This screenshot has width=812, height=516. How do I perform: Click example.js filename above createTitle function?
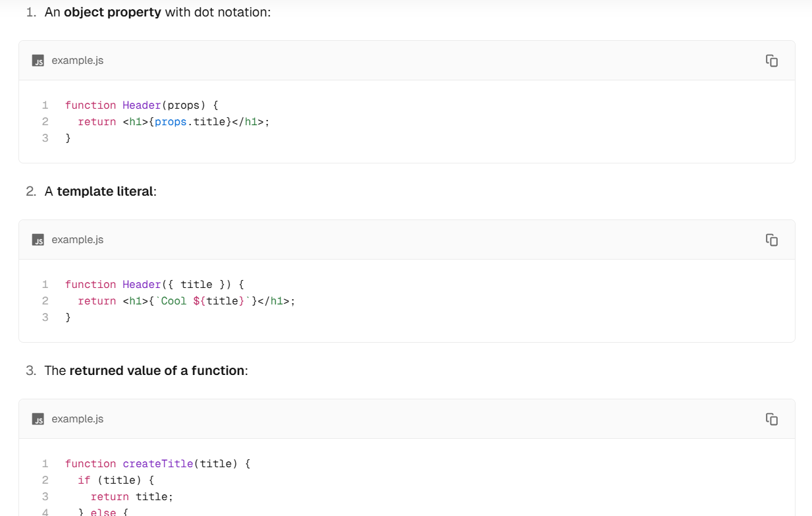point(78,419)
